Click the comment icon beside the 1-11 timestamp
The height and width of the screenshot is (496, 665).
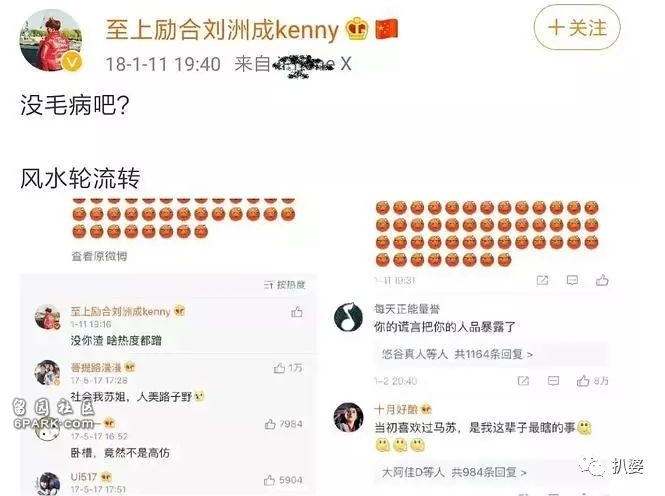pyautogui.click(x=572, y=280)
